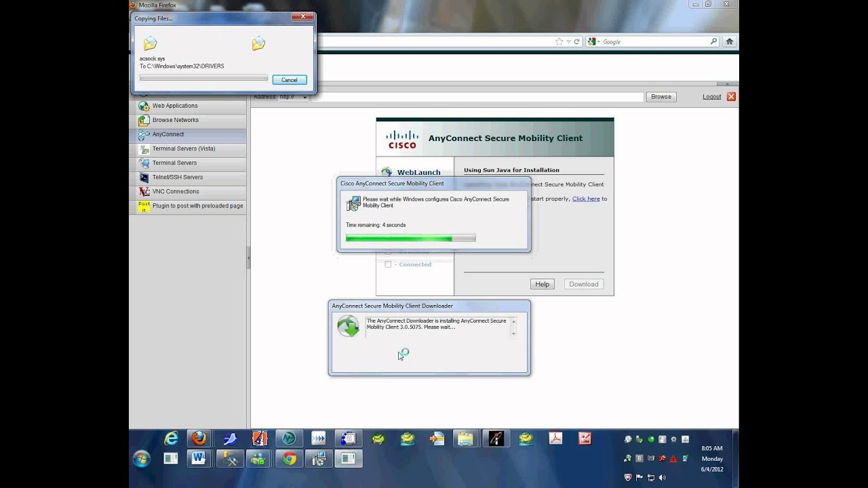Click the portal Address input field
868x488 pixels.
[476, 97]
